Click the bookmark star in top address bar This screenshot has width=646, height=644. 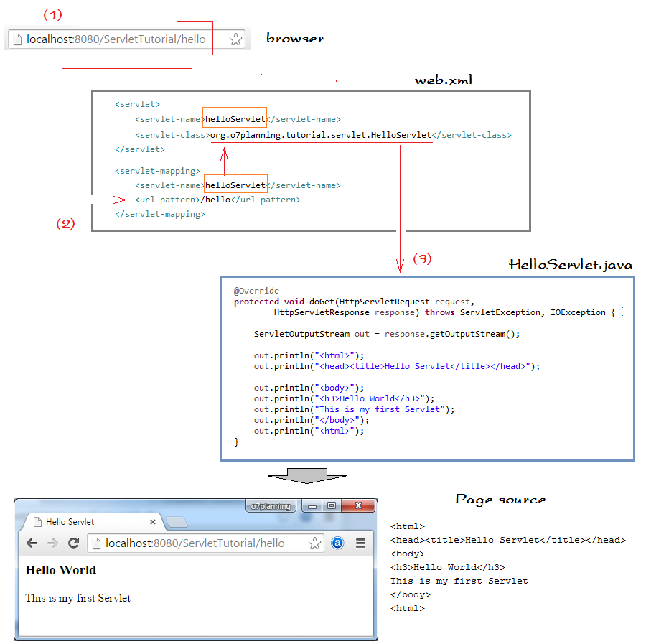point(235,39)
